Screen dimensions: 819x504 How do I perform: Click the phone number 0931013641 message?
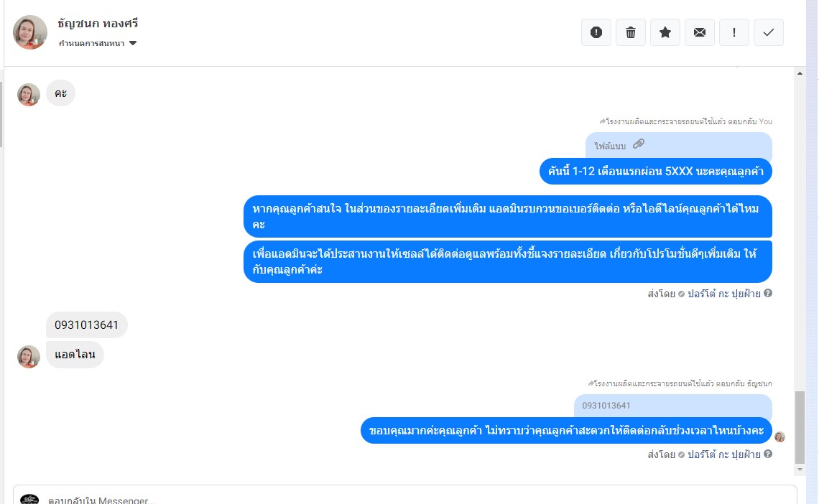[87, 325]
